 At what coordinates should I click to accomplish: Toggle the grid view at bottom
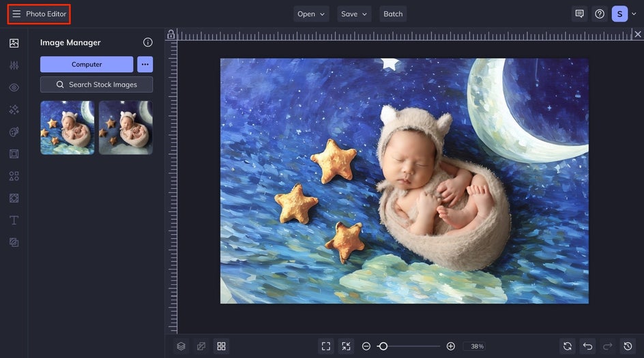click(x=221, y=346)
